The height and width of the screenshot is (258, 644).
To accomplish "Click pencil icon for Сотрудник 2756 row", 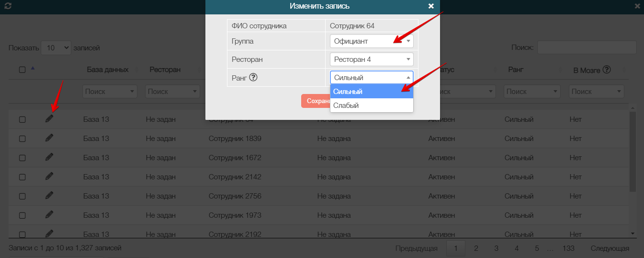I will click(x=49, y=196).
